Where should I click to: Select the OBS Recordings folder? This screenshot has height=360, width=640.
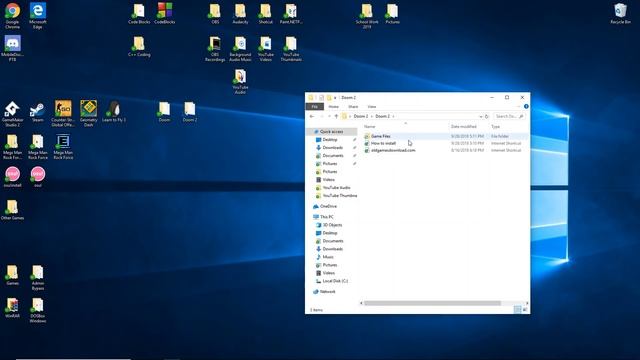point(215,49)
